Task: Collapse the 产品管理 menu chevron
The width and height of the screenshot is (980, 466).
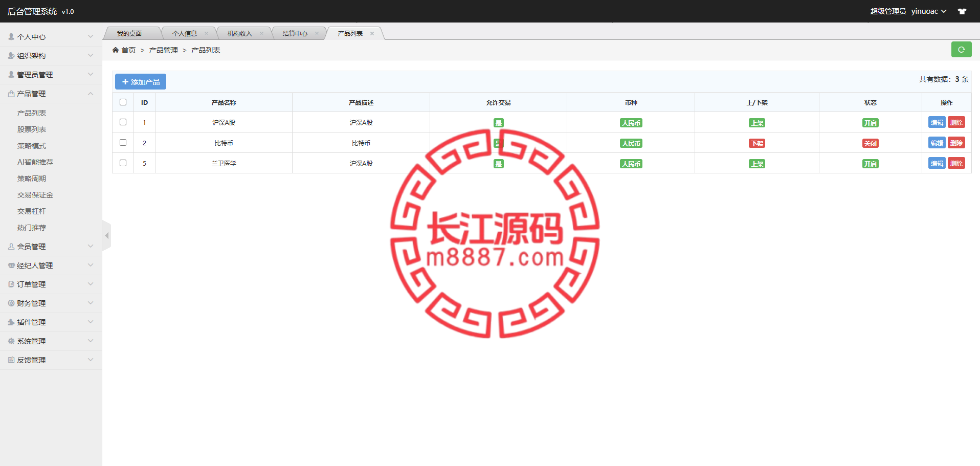Action: (x=91, y=94)
